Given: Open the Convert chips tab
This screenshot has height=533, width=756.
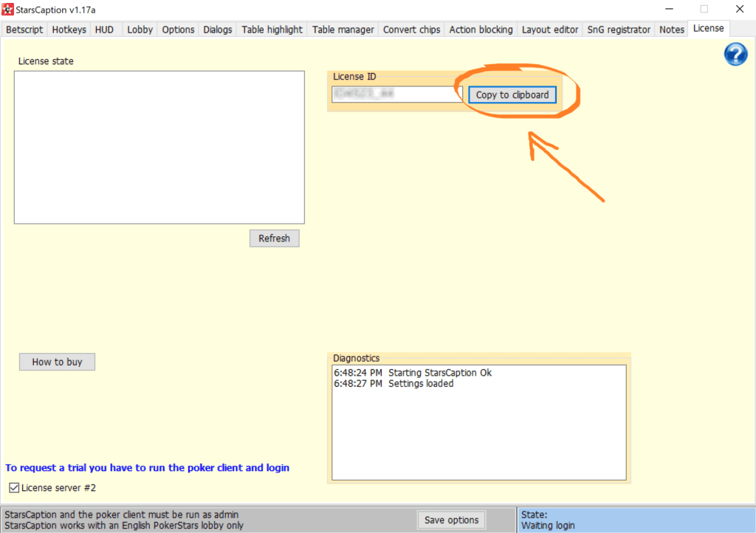Looking at the screenshot, I should coord(411,30).
